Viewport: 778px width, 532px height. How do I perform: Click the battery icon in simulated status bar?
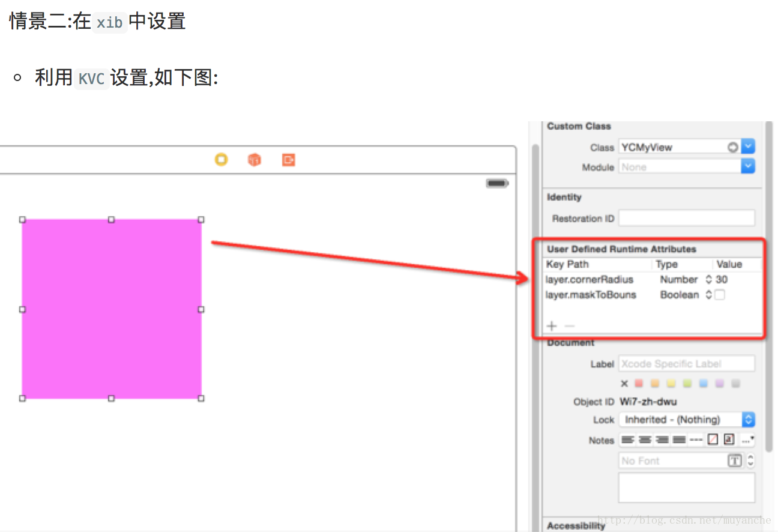click(x=498, y=183)
